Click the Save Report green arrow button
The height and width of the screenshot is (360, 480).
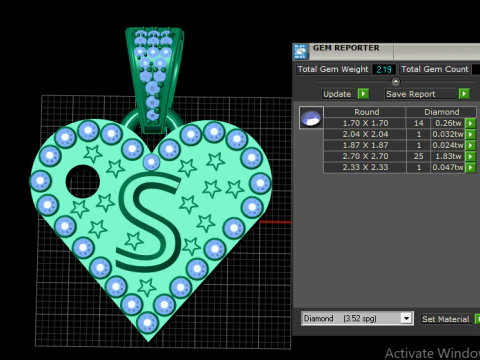[x=464, y=94]
